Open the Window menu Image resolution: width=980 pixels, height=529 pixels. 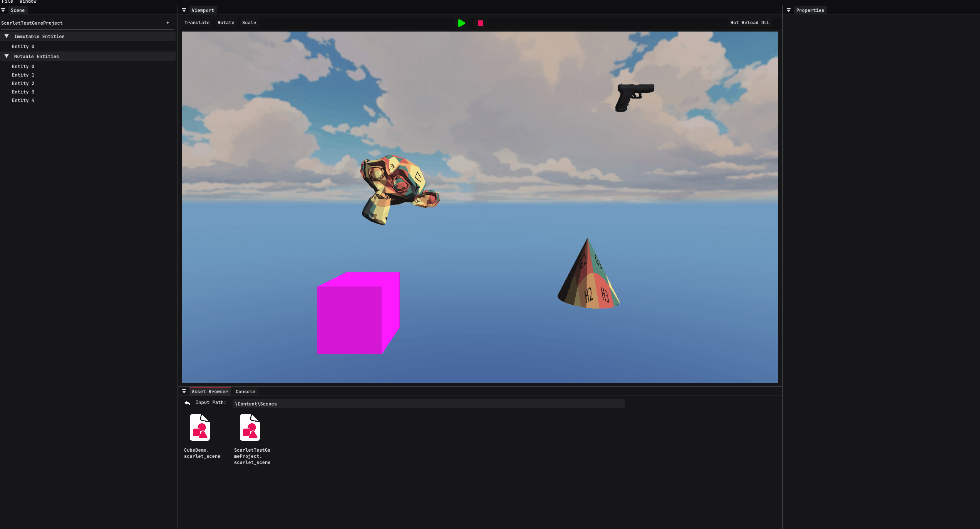[28, 2]
